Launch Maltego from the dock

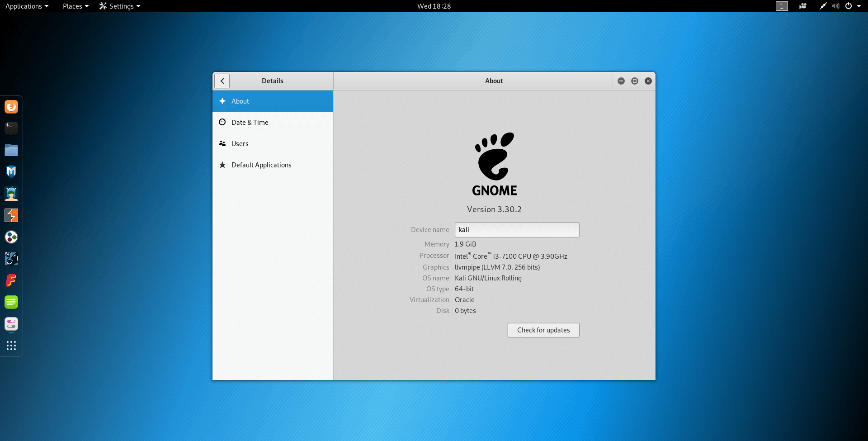click(11, 237)
